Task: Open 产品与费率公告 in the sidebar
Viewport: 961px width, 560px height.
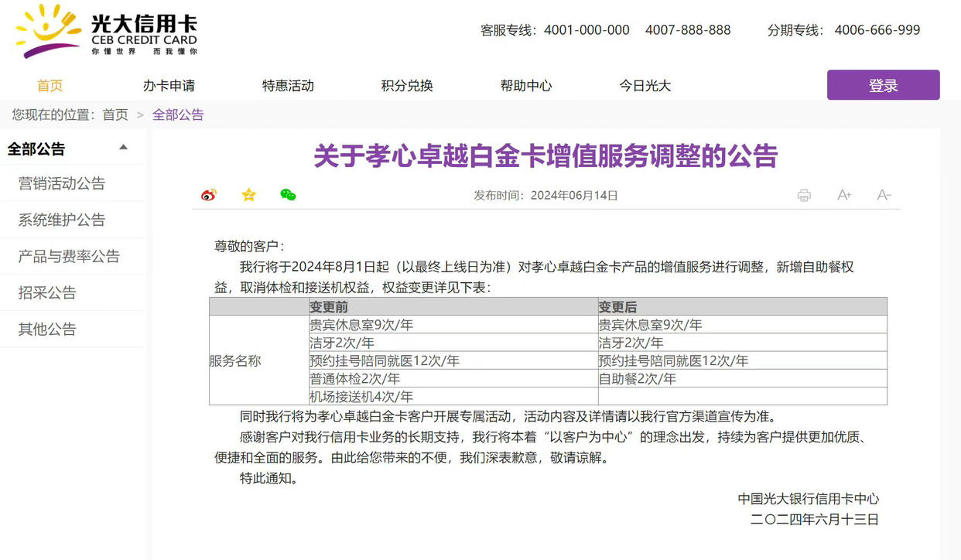Action: 69,256
